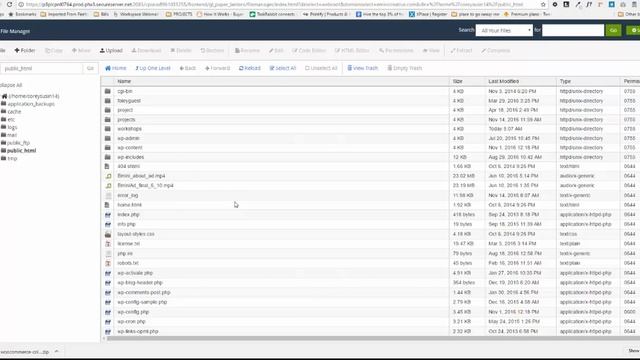Click Go next to path field

[x=90, y=68]
